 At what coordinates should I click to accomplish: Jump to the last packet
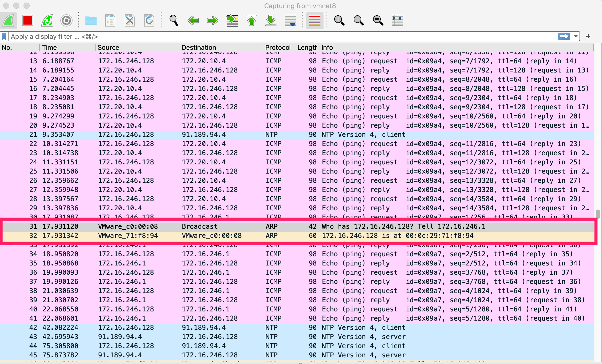[x=271, y=20]
